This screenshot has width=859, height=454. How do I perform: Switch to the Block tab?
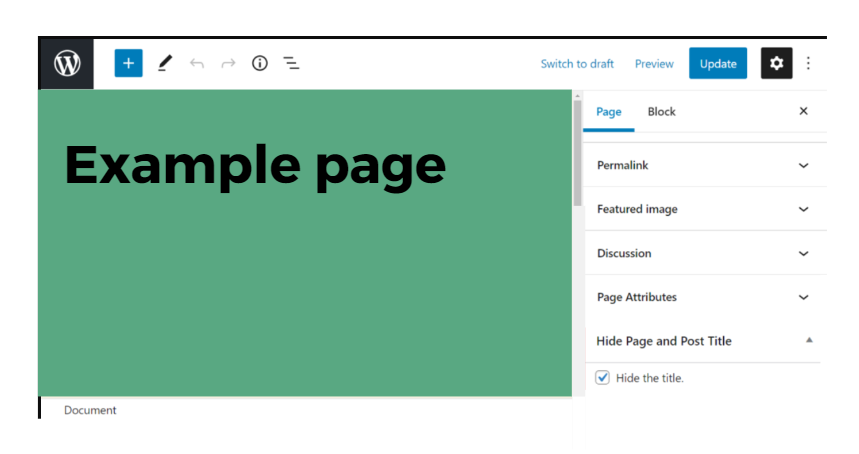tap(661, 112)
